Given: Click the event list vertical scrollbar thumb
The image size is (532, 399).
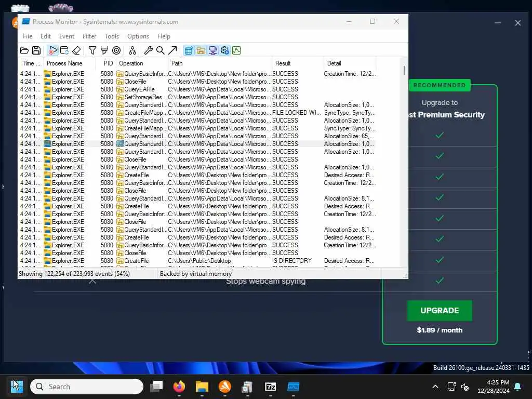Looking at the screenshot, I should (404, 70).
